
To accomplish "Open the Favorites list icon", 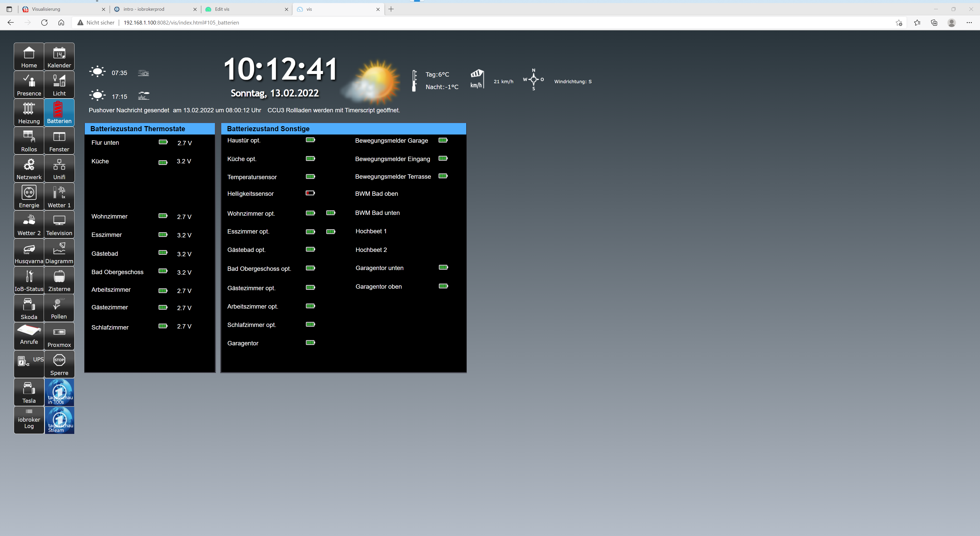I will tap(917, 22).
